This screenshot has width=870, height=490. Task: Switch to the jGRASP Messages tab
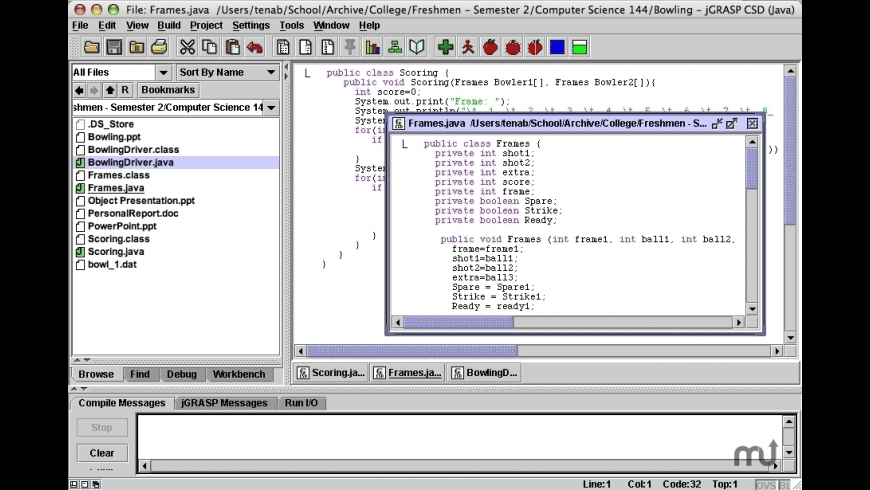(x=224, y=403)
